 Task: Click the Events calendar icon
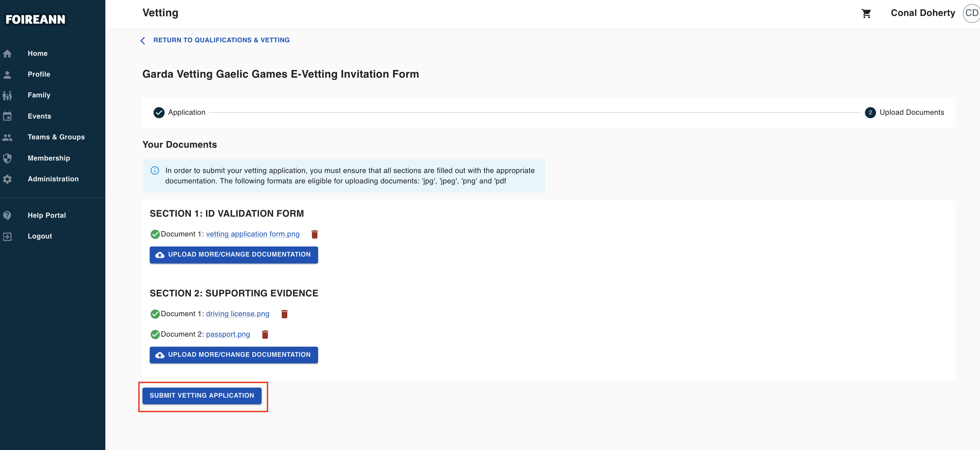pyautogui.click(x=7, y=116)
